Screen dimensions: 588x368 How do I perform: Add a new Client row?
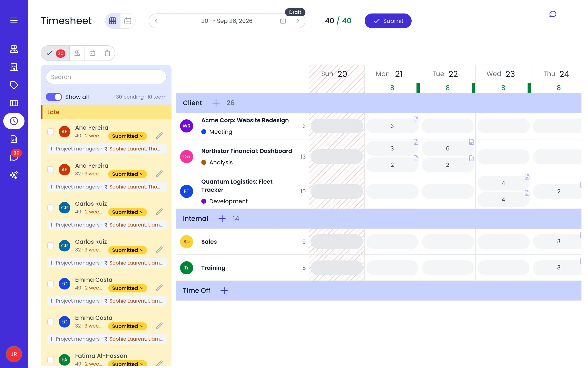pos(216,103)
